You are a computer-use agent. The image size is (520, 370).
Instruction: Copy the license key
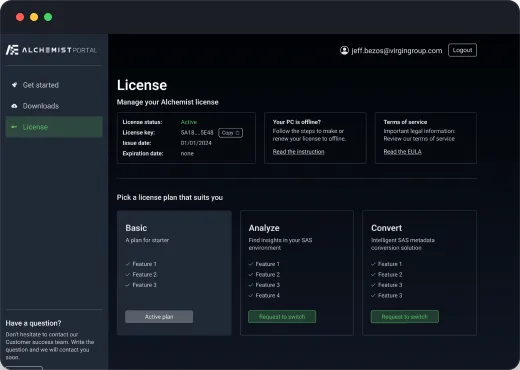tap(230, 133)
